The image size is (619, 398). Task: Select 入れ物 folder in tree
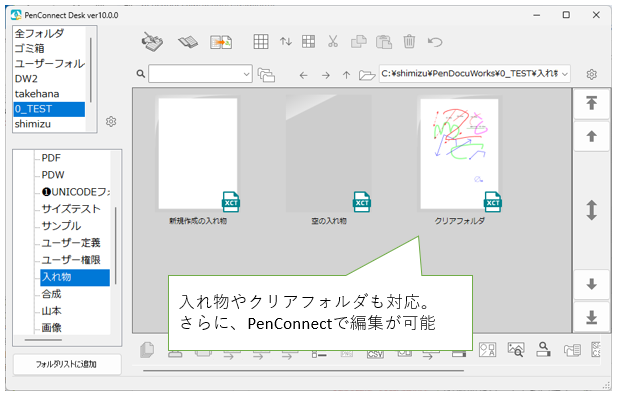(75, 277)
